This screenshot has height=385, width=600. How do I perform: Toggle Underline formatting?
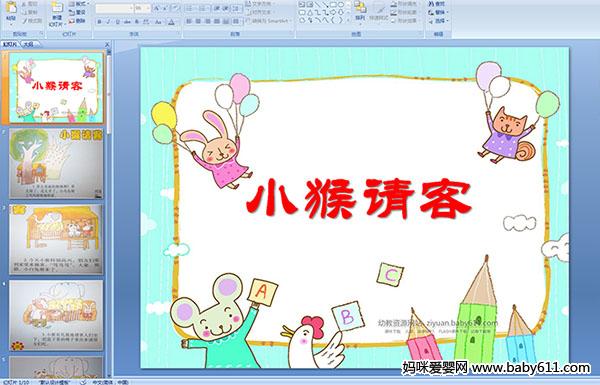click(x=117, y=22)
